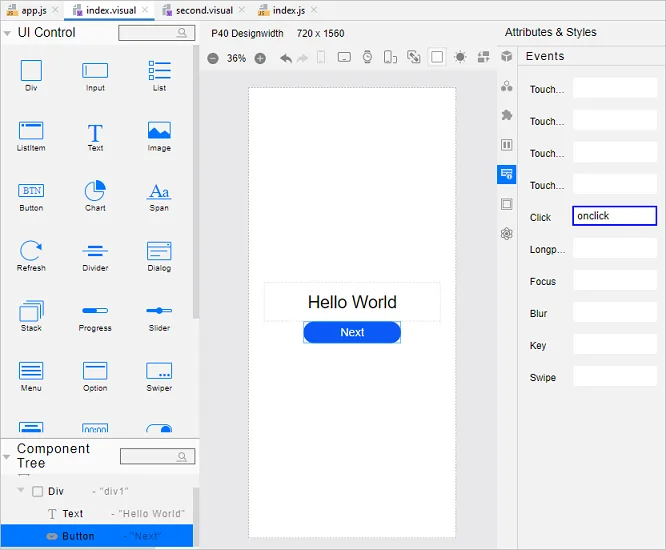Click the Focus event input field
The image size is (666, 550).
[615, 280]
